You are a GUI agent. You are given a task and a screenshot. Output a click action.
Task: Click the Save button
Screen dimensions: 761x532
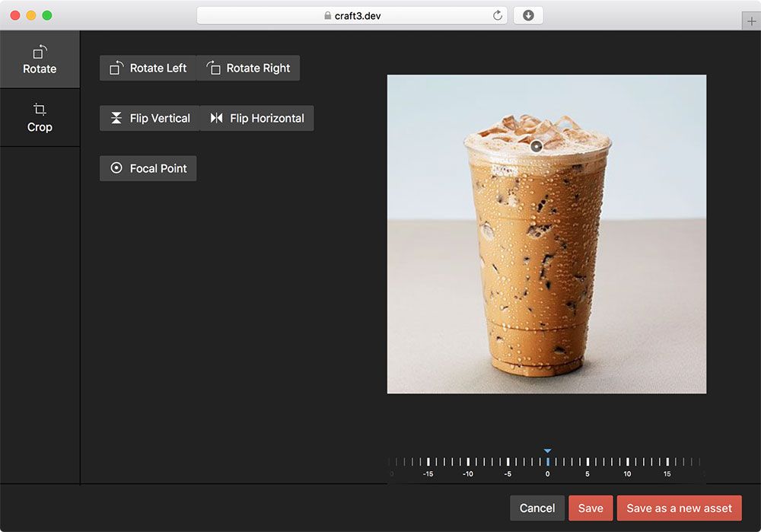(591, 508)
